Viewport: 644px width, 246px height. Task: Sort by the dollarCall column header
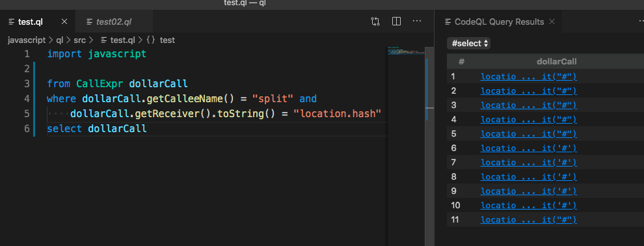557,62
